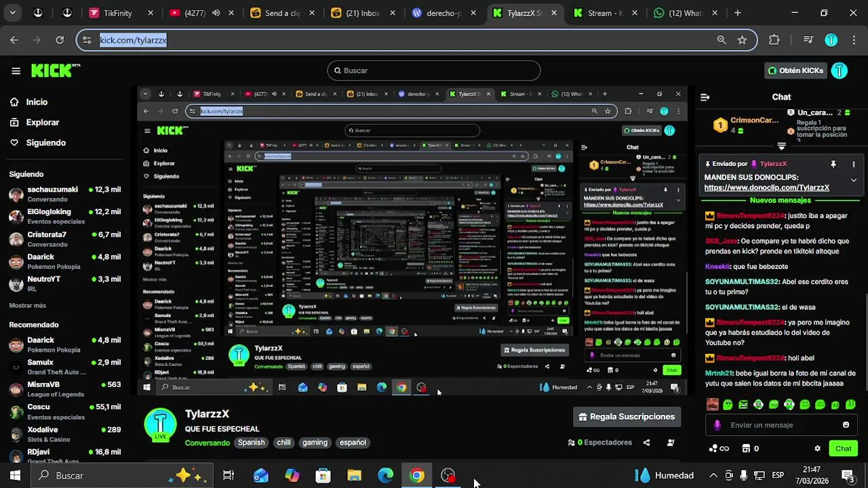Open Cristorata7 channel in sidebar
868x488 pixels.
click(64, 239)
